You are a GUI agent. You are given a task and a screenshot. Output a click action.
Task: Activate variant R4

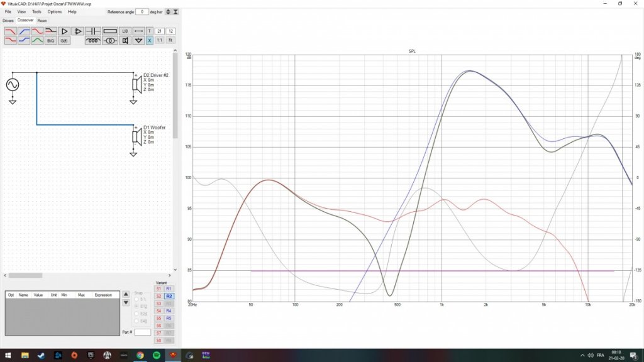pos(169,310)
